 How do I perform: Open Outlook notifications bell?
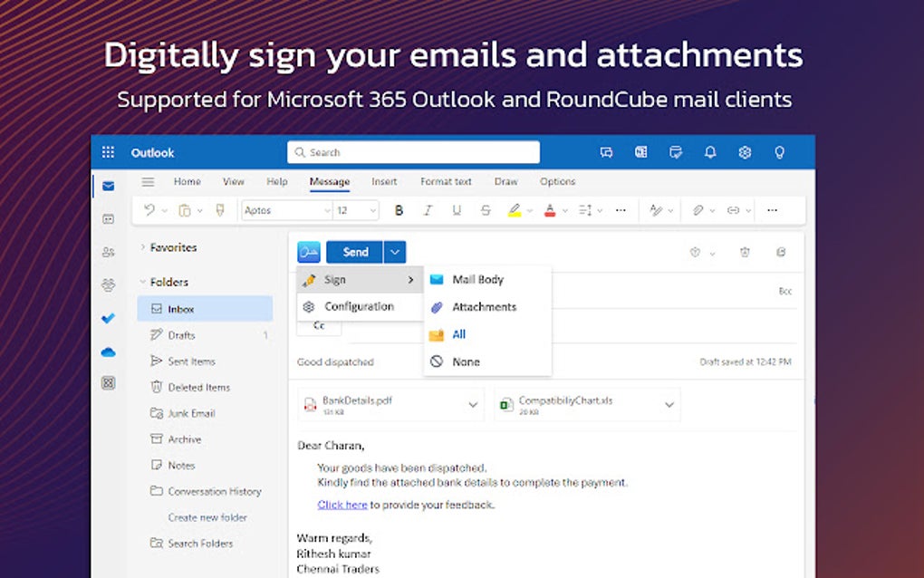(710, 151)
